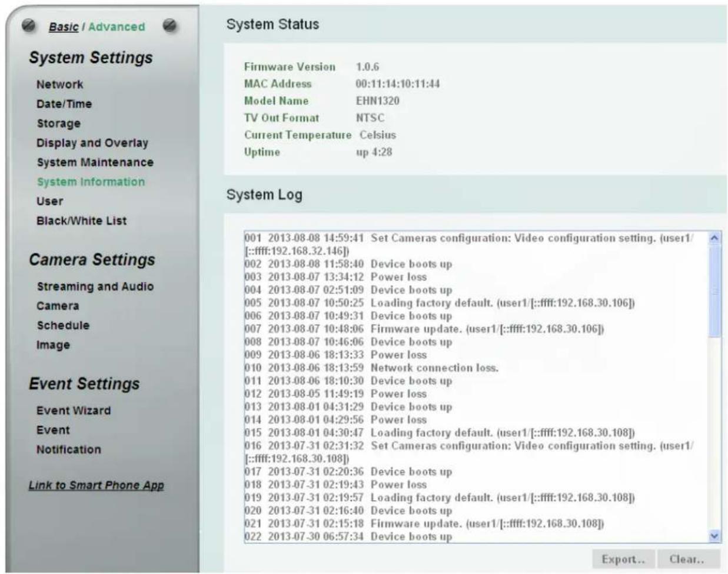Open Storage settings

[59, 124]
